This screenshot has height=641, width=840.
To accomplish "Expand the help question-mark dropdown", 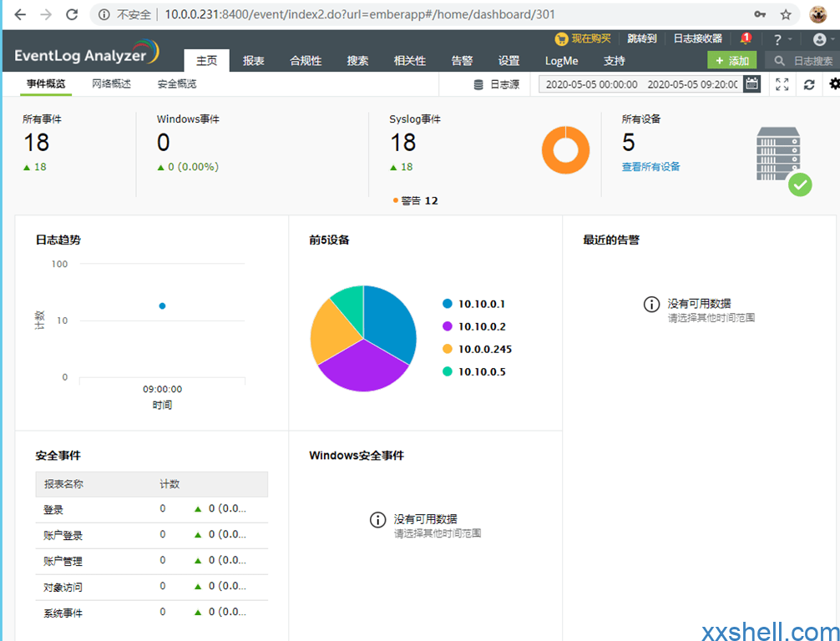I will (x=779, y=38).
